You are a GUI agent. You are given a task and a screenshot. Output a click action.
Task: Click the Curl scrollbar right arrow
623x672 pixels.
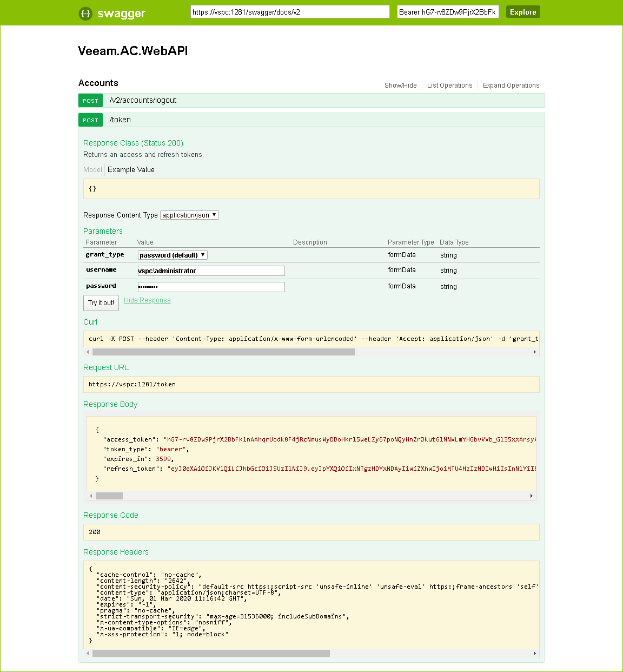tap(535, 352)
